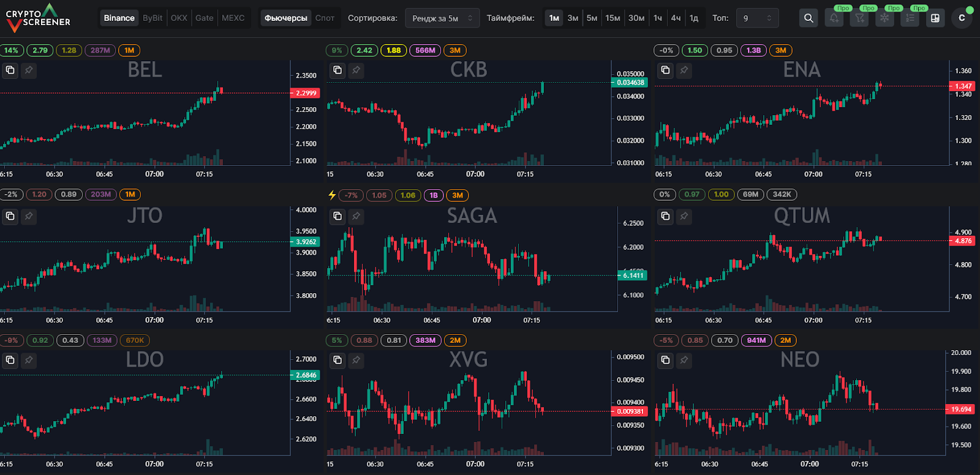980x475 pixels.
Task: Copy the LDO chart ticker
Action: 10,360
